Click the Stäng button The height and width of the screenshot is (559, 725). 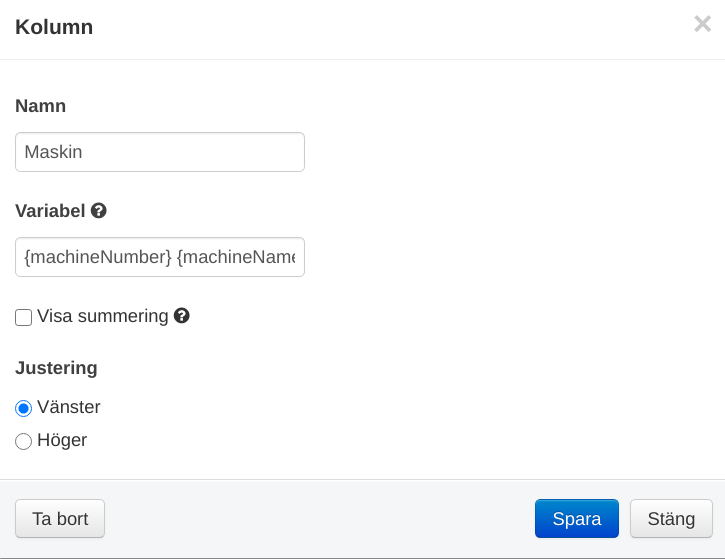[x=671, y=518]
